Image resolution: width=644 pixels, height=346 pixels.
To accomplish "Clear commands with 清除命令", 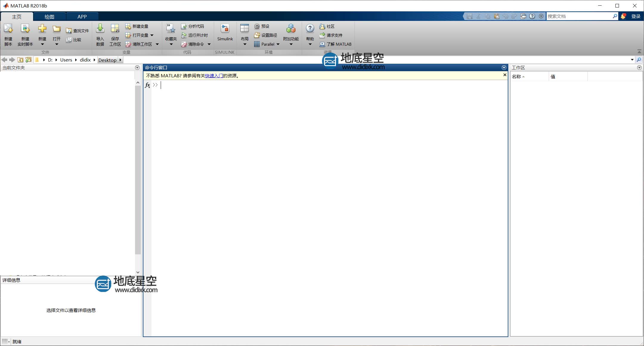I will (193, 44).
